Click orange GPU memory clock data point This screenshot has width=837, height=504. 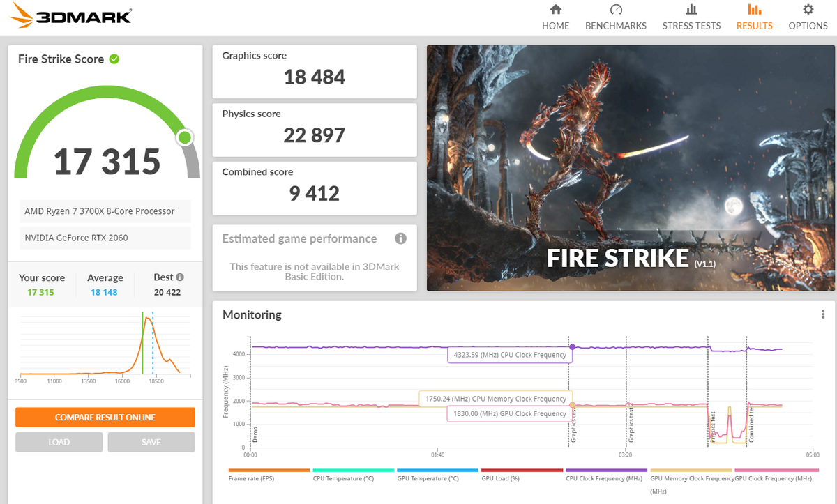(573, 404)
